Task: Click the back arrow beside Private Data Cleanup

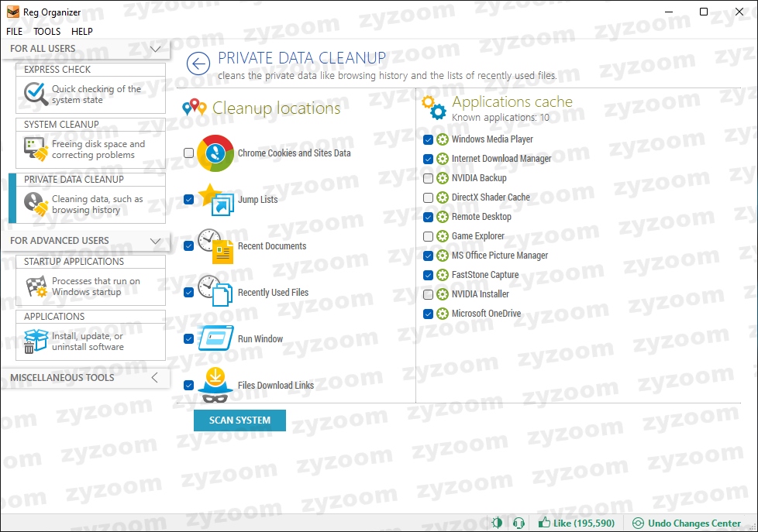Action: (x=198, y=63)
